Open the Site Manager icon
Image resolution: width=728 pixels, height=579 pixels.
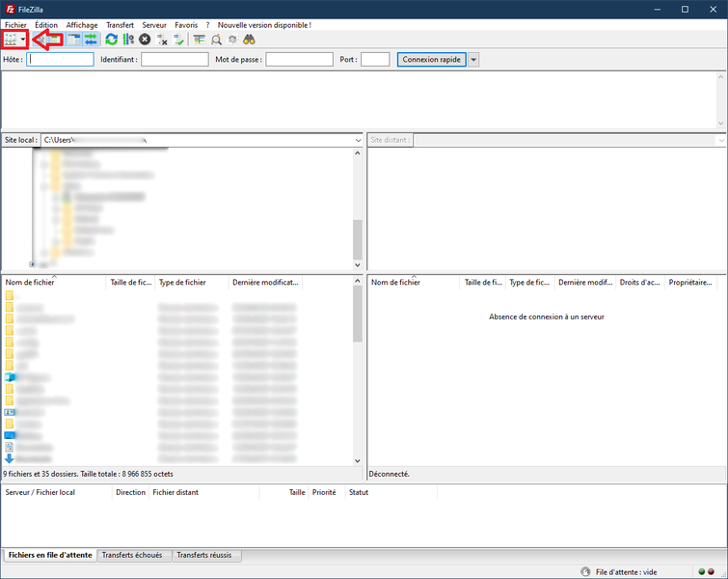[11, 40]
